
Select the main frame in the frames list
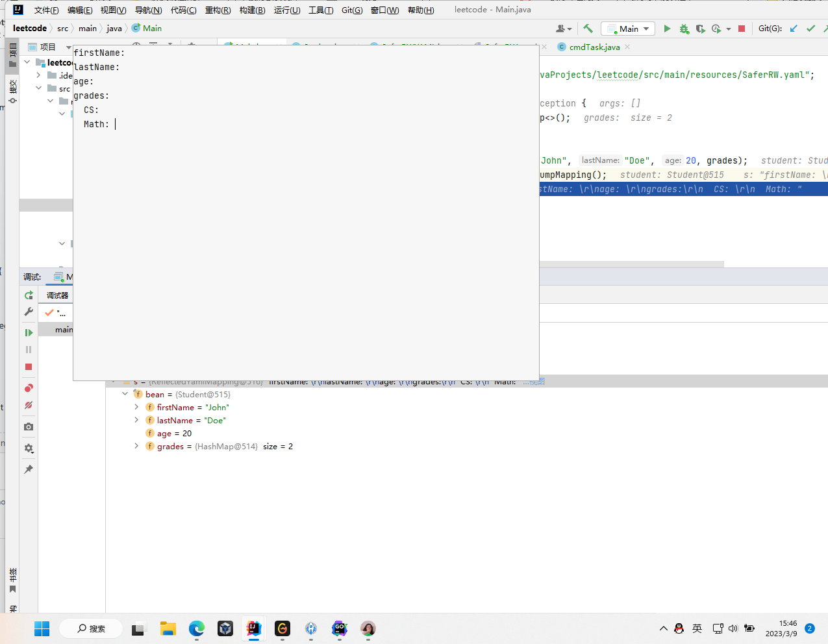64,329
